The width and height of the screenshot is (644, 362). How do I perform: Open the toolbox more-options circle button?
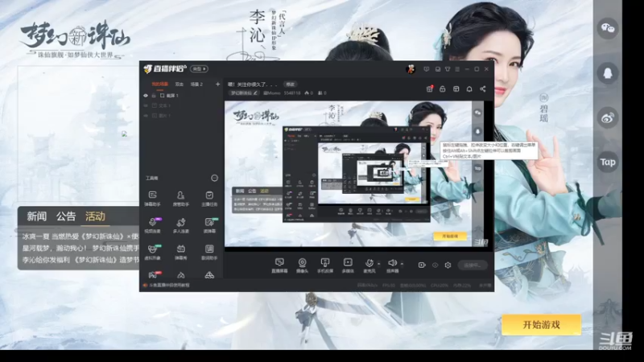coord(214,178)
